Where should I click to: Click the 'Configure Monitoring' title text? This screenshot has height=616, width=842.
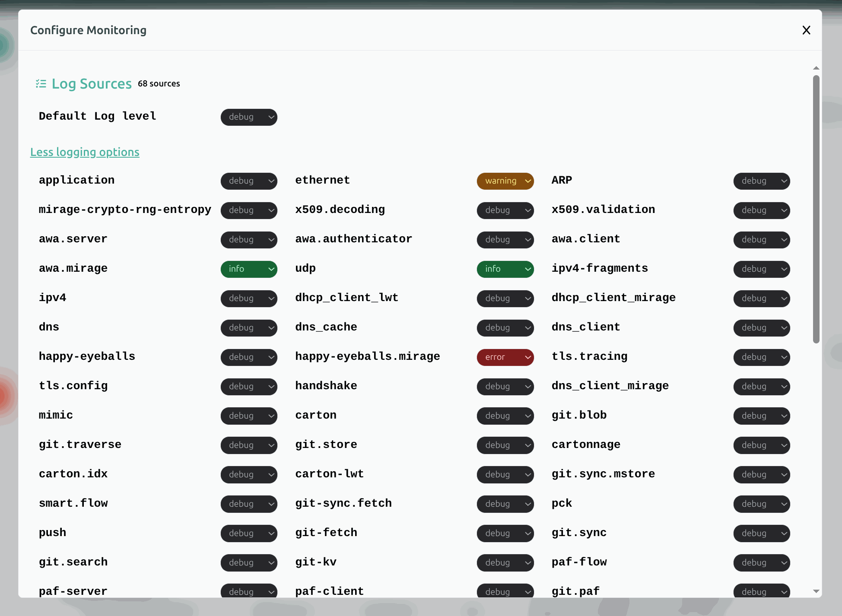point(89,30)
